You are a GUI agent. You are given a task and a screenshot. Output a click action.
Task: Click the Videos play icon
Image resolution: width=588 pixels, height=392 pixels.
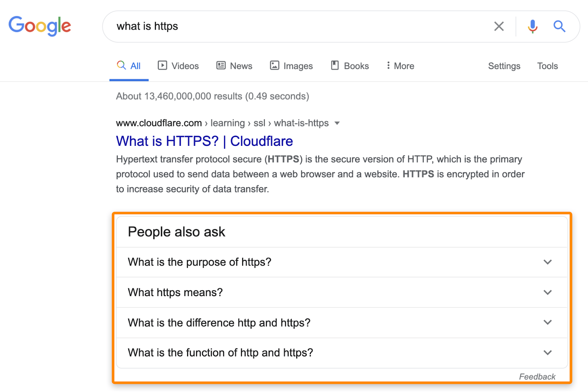tap(162, 65)
